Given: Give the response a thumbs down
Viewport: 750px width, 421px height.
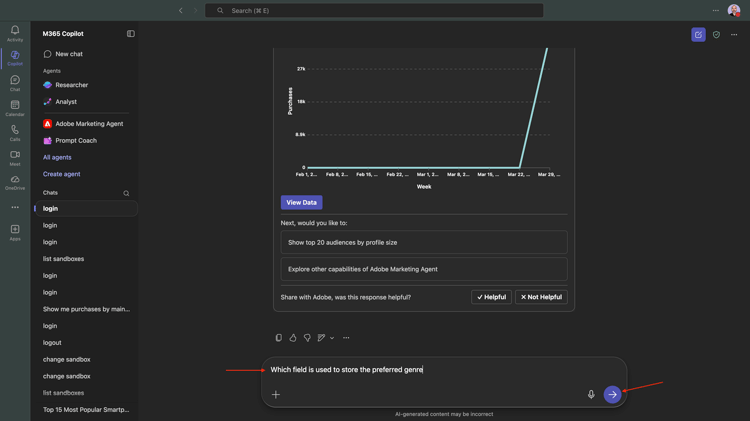Looking at the screenshot, I should 307,338.
